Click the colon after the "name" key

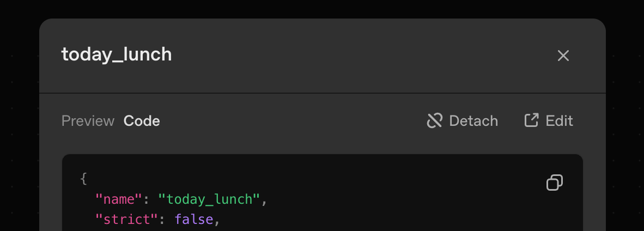tap(146, 200)
